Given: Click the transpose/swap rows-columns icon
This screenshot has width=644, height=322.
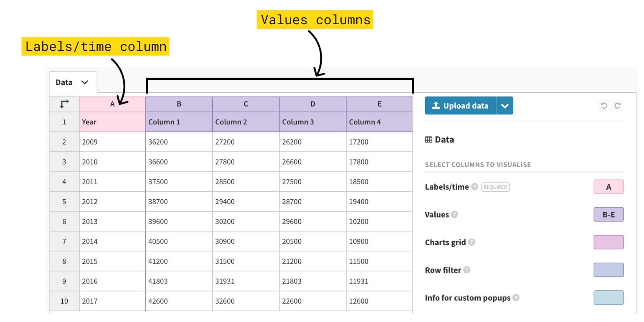Looking at the screenshot, I should pos(64,104).
